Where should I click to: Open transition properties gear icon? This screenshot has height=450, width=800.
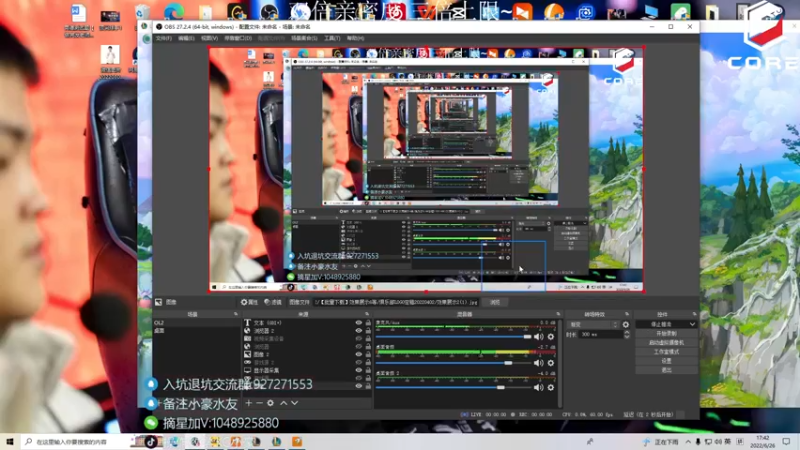[x=626, y=324]
